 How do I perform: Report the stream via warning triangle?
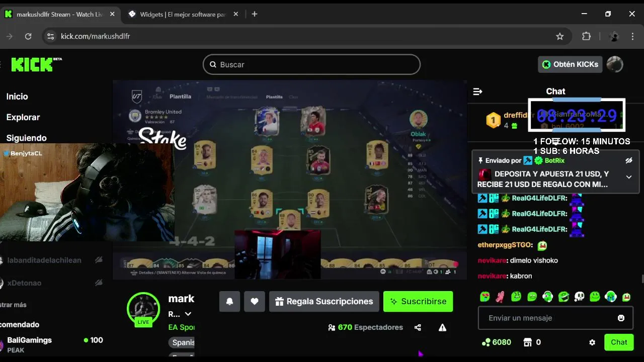(x=442, y=328)
